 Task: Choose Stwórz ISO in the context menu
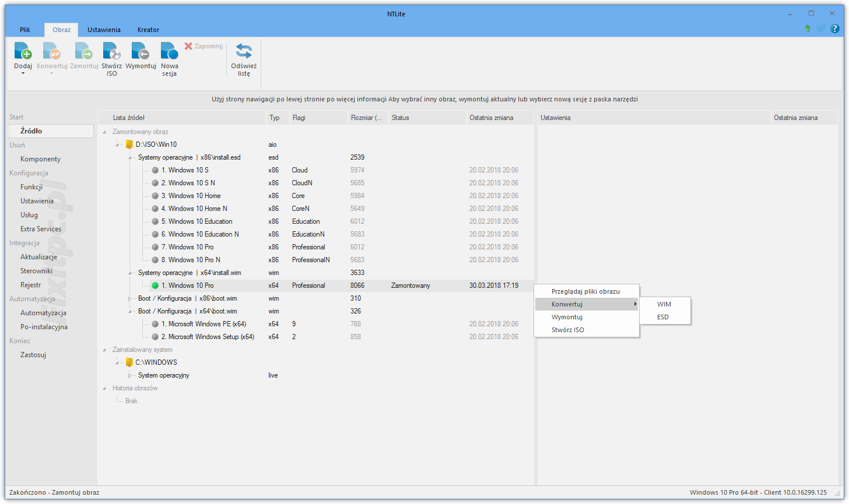pyautogui.click(x=587, y=330)
